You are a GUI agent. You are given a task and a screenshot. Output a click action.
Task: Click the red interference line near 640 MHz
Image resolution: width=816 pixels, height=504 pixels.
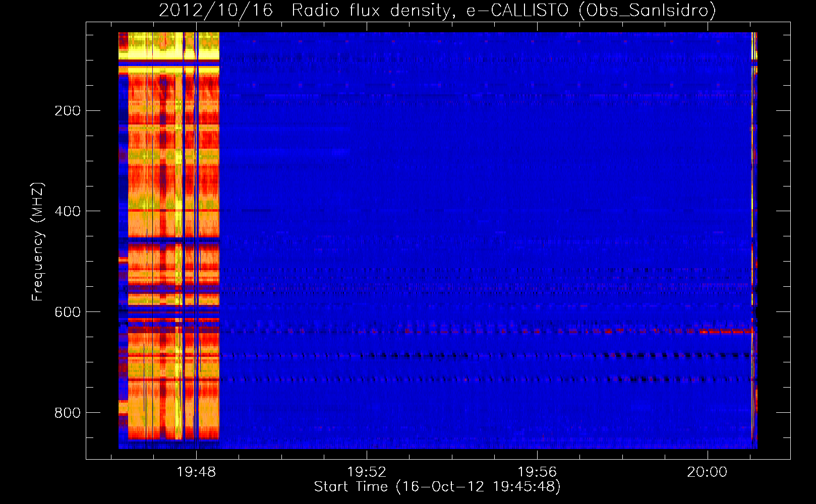pyautogui.click(x=726, y=332)
